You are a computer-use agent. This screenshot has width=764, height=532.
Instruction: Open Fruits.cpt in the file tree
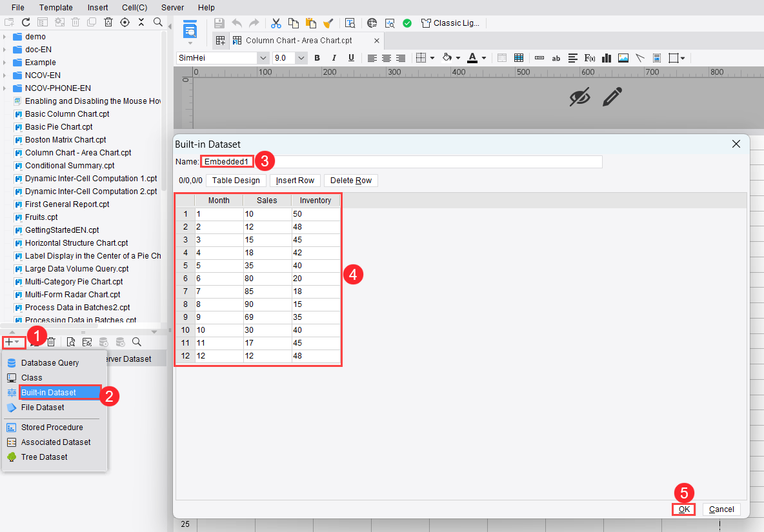pos(41,217)
